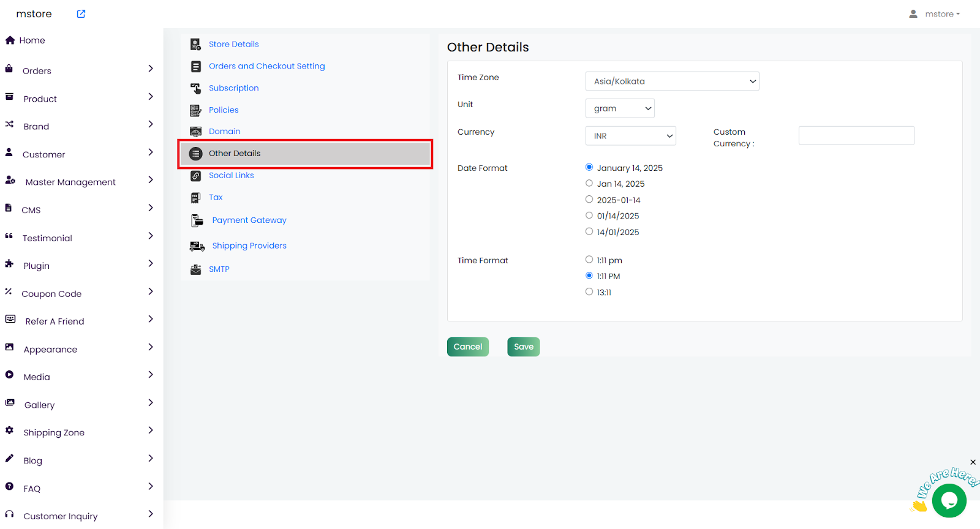Viewport: 980px width, 529px height.
Task: Click the SMTP mail icon
Action: click(x=196, y=269)
